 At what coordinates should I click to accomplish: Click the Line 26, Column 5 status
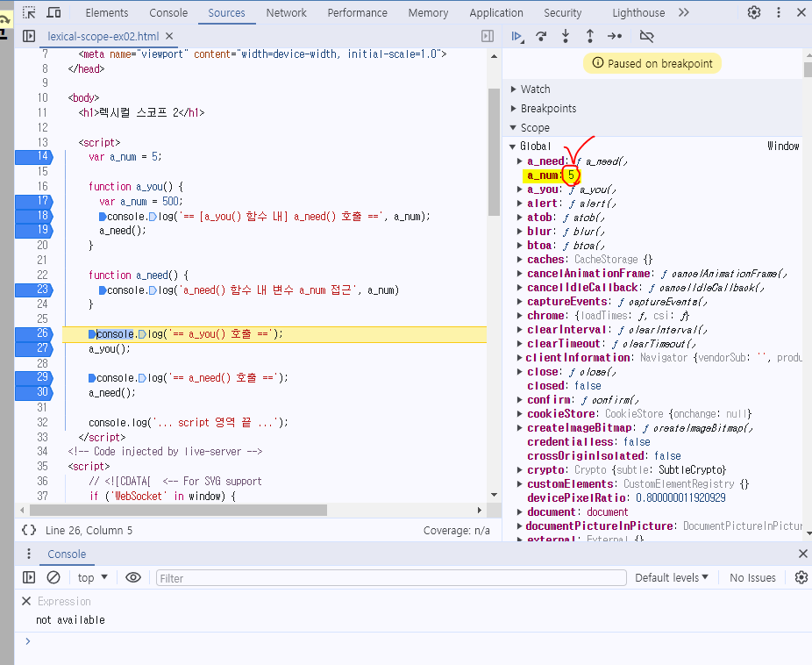[89, 531]
